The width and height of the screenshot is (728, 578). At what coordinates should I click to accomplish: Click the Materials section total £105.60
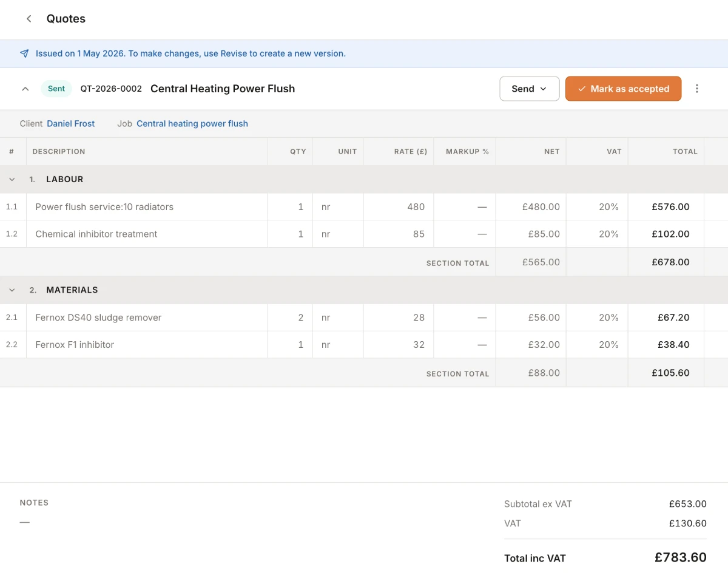[x=670, y=373]
